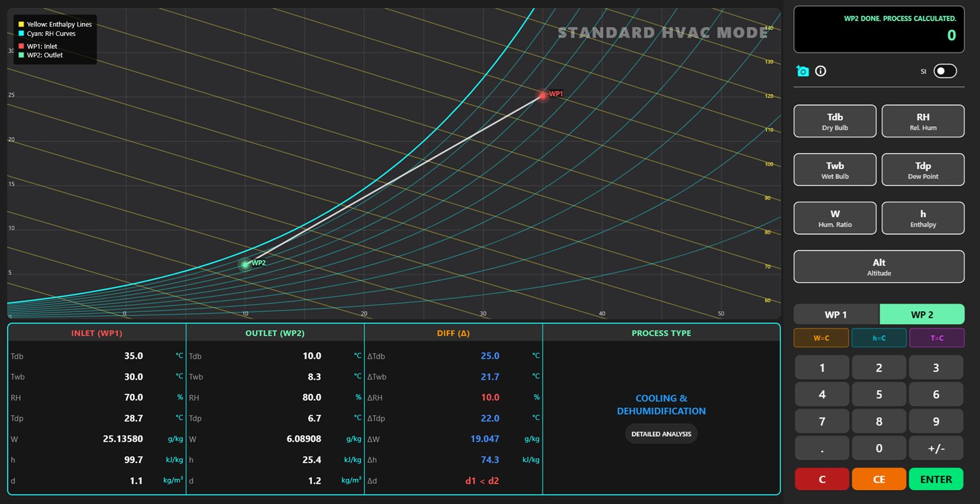This screenshot has height=504, width=980.
Task: Open the info circle icon
Action: click(821, 71)
